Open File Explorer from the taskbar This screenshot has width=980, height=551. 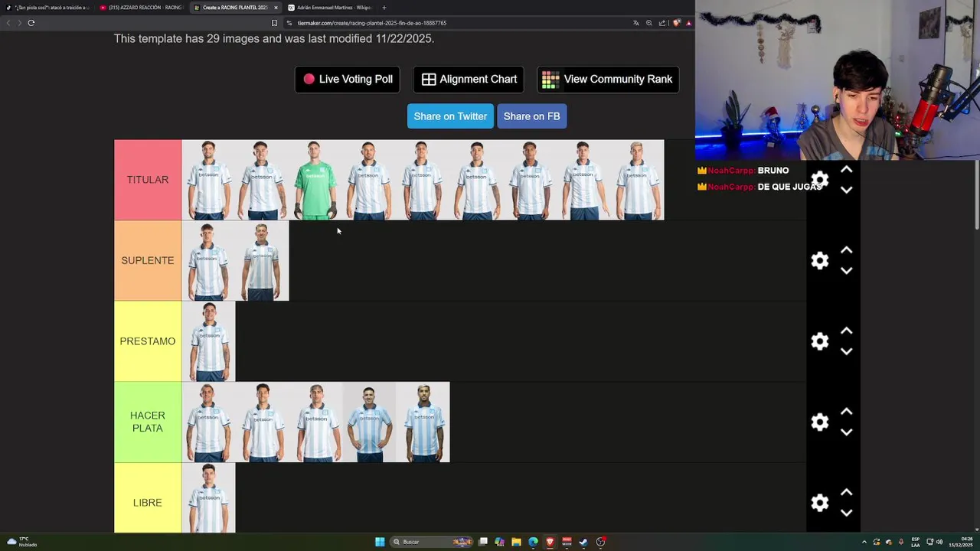point(516,542)
